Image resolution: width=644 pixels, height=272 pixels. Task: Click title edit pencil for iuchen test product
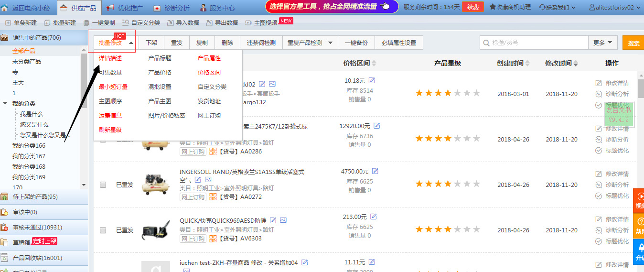click(305, 262)
